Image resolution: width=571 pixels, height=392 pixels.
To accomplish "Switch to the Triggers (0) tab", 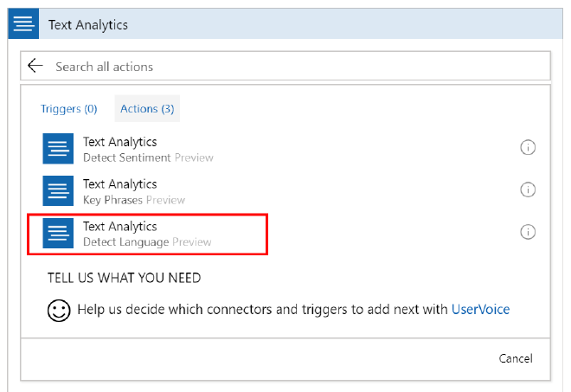I will [69, 109].
